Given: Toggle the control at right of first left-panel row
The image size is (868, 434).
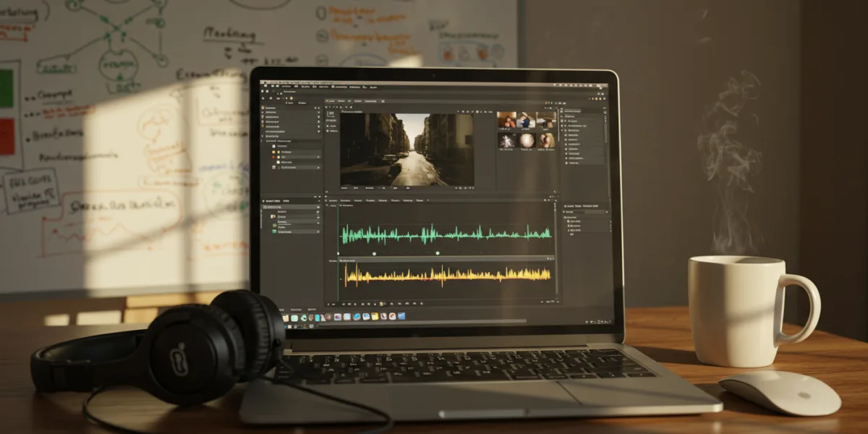Looking at the screenshot, I should pyautogui.click(x=318, y=107).
